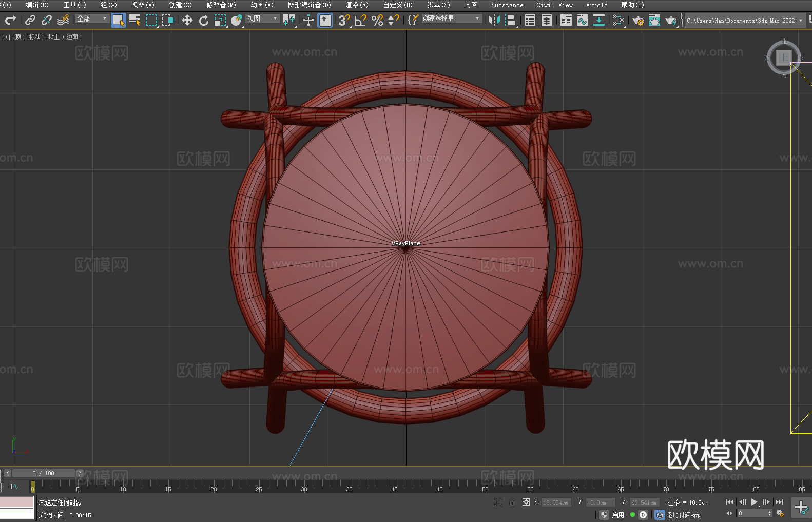Click the Use Pivot Point Center icon

(289, 20)
